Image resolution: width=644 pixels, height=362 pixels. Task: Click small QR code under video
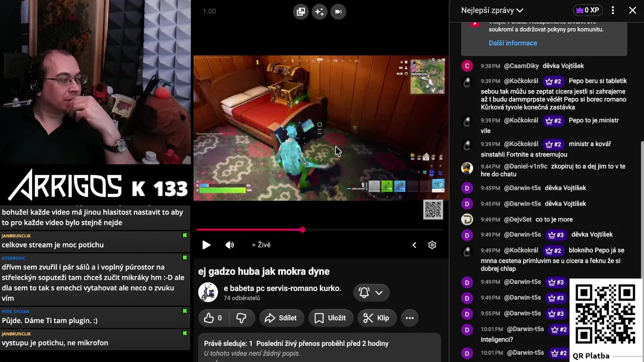tap(433, 210)
